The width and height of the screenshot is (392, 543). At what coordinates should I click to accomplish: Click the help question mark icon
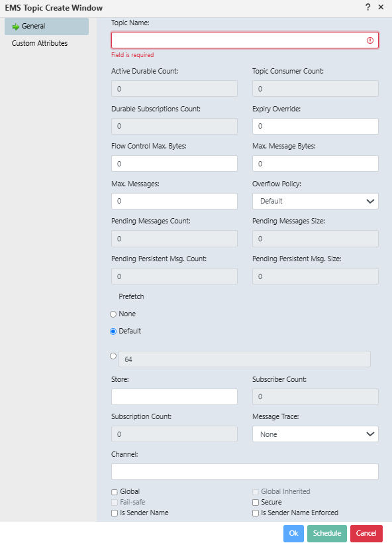[x=367, y=7]
